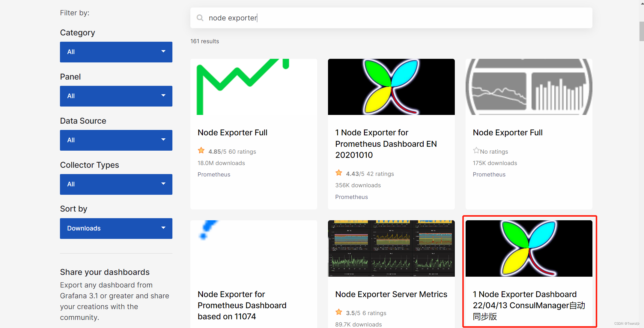644x328 pixels.
Task: Open 1 Node Exporter Dashboard 22/04/13 ConsulManager title
Action: (529, 305)
